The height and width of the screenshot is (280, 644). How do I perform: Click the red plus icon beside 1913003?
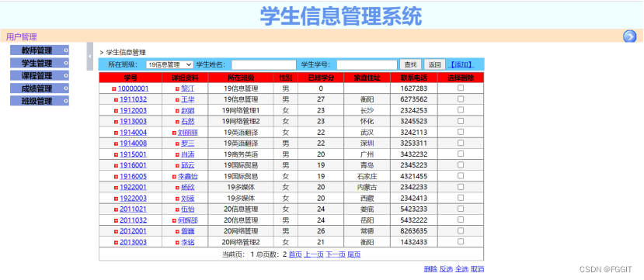pyautogui.click(x=116, y=122)
